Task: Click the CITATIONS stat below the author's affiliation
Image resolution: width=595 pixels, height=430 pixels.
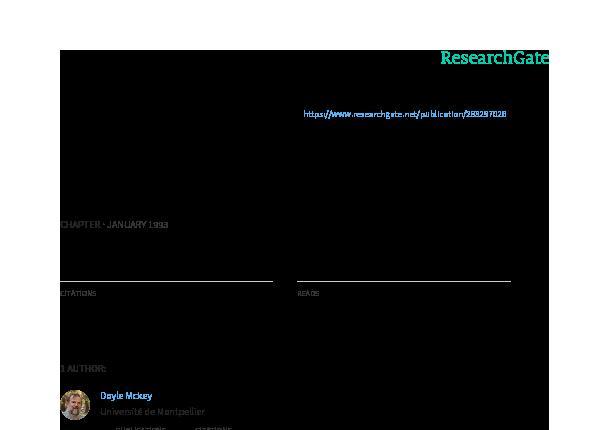Action: click(213, 428)
